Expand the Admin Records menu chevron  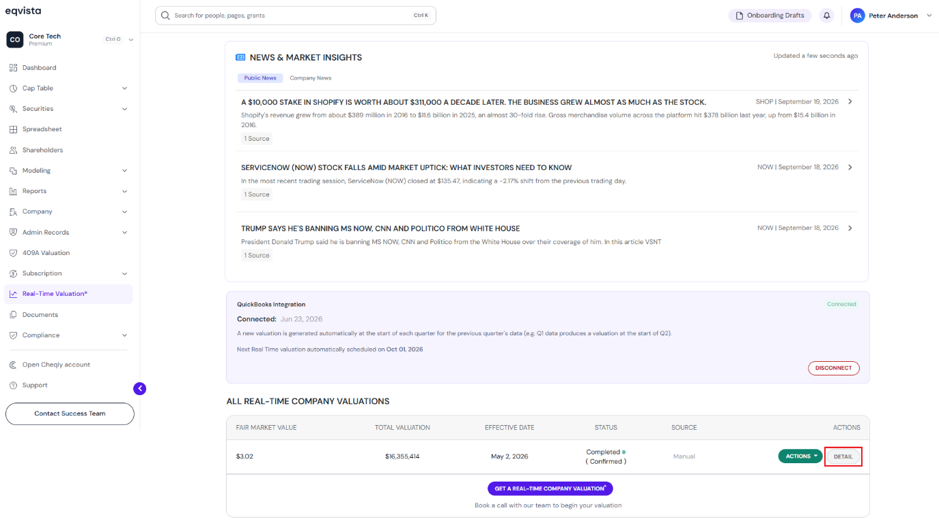coord(125,232)
